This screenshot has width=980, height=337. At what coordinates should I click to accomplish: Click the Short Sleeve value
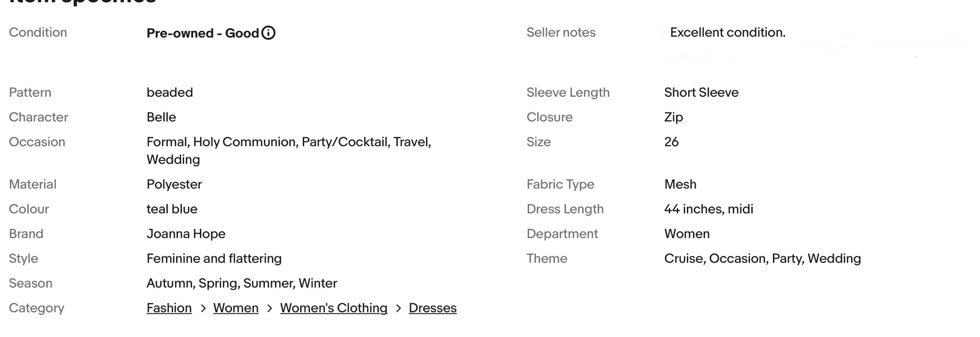point(701,93)
